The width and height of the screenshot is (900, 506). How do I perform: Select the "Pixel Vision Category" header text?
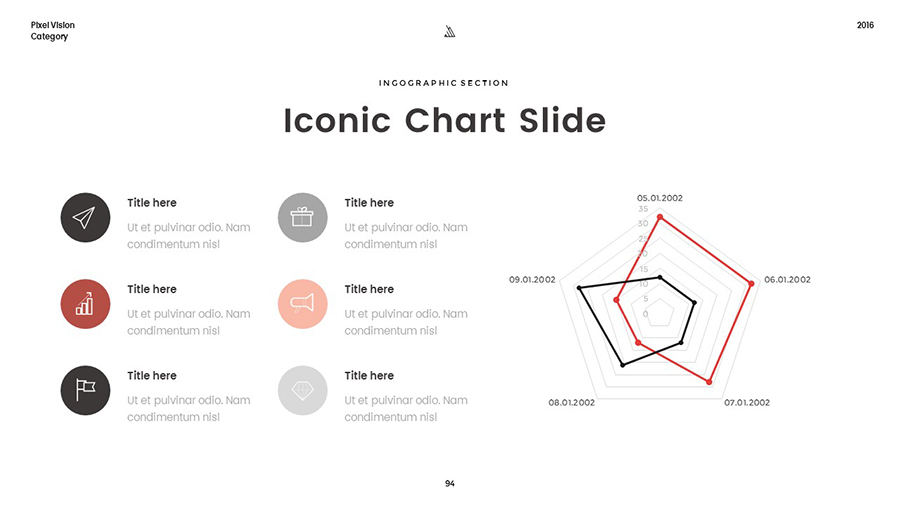[x=52, y=31]
